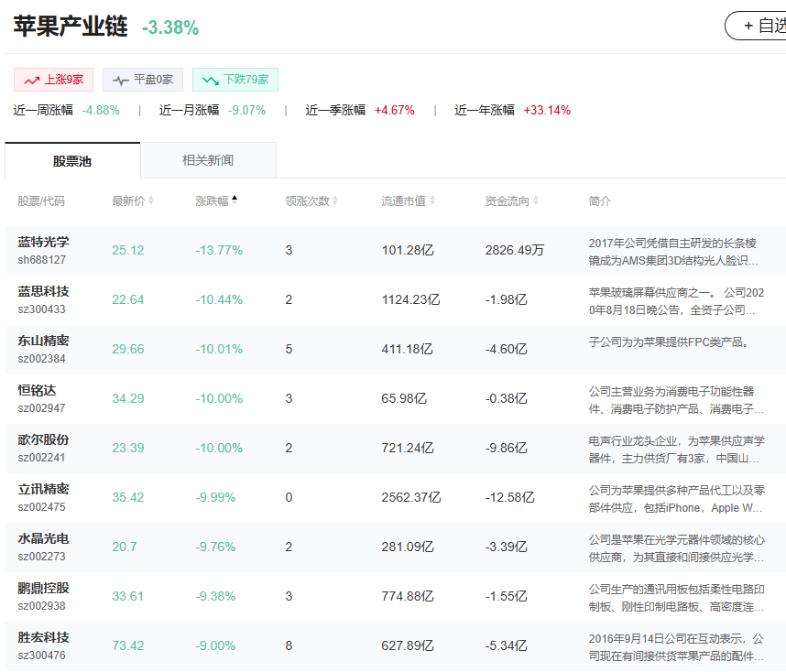The width and height of the screenshot is (786, 672).
Task: Click the market cap 101.28亿
Action: [408, 250]
